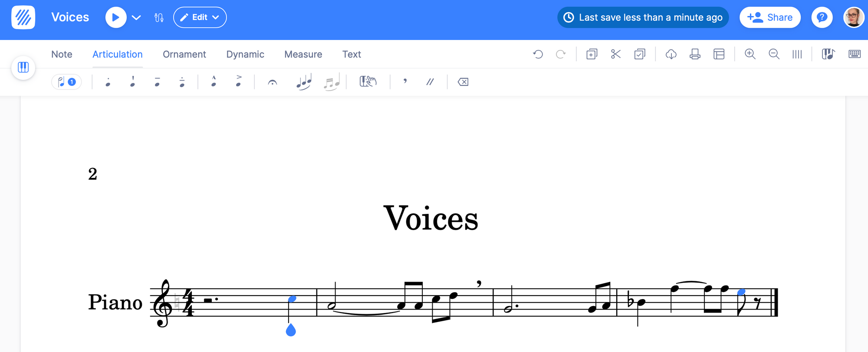
Task: Switch to the Dynamic tab
Action: pyautogui.click(x=245, y=54)
